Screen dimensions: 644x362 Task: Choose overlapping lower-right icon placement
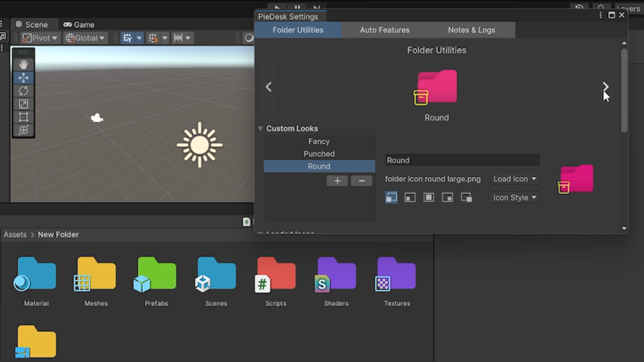tap(466, 197)
